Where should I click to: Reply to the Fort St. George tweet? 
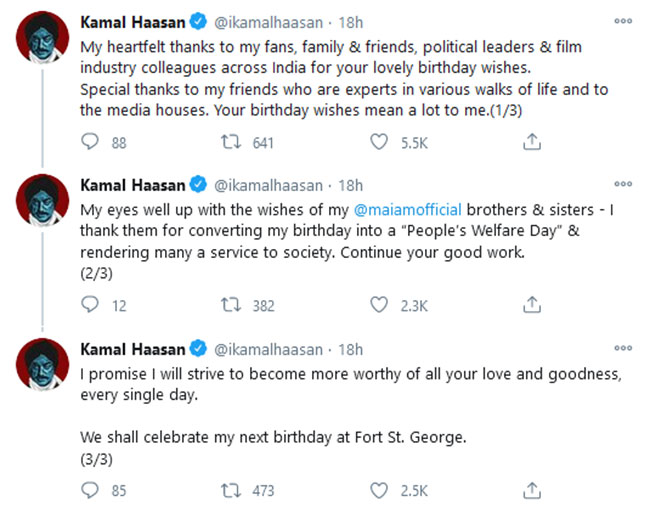click(90, 490)
